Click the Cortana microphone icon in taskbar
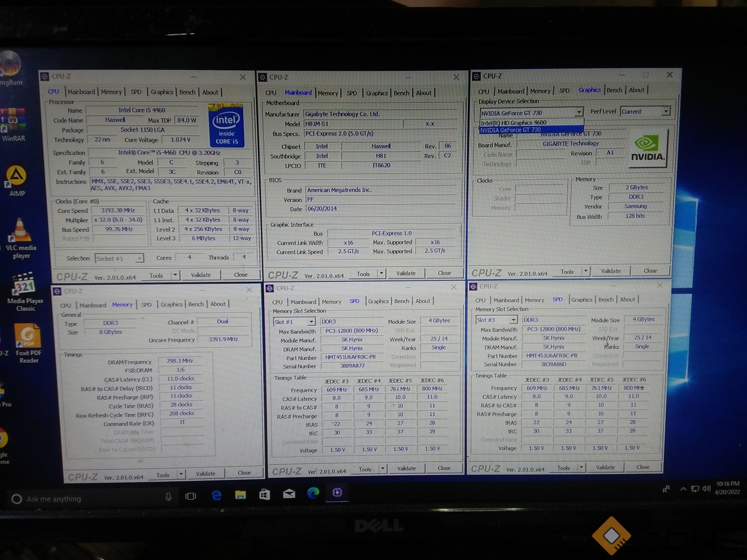747x560 pixels. pyautogui.click(x=168, y=497)
